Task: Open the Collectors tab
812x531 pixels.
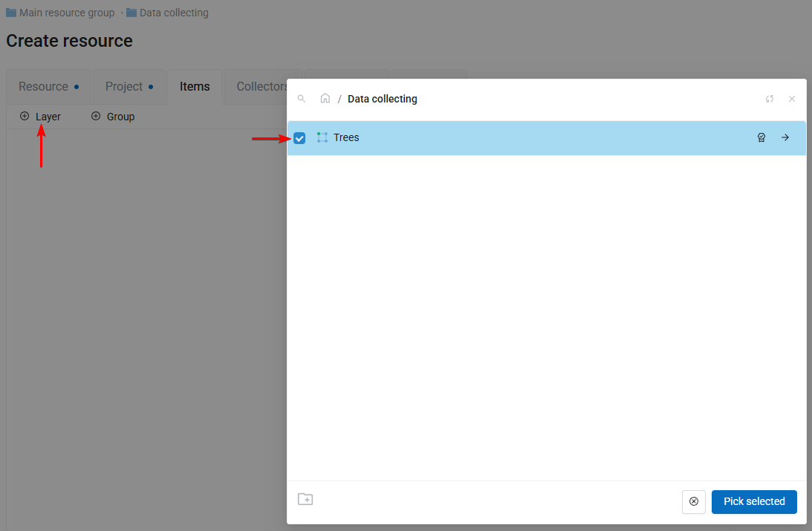Action: coord(261,87)
